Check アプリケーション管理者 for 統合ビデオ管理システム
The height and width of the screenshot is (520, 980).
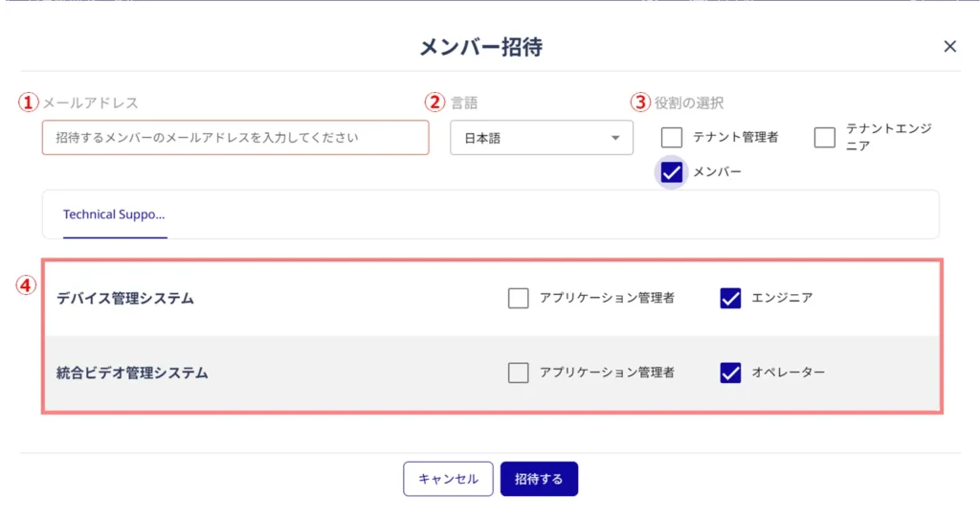(x=519, y=373)
